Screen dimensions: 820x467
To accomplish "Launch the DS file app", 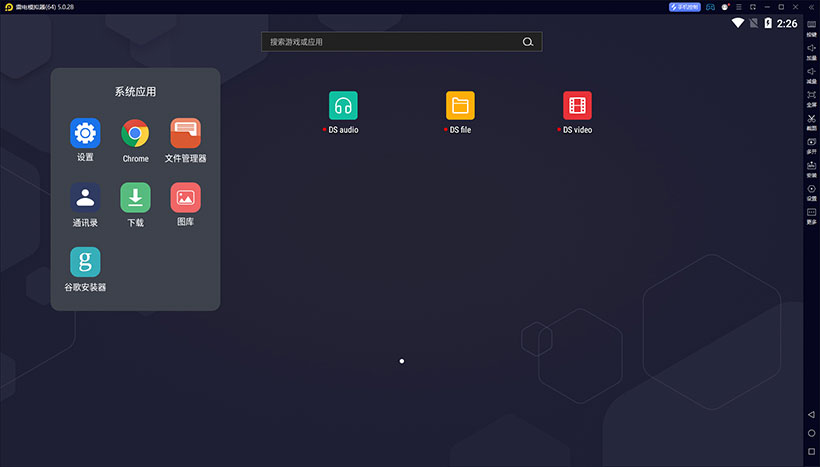I will pyautogui.click(x=460, y=106).
